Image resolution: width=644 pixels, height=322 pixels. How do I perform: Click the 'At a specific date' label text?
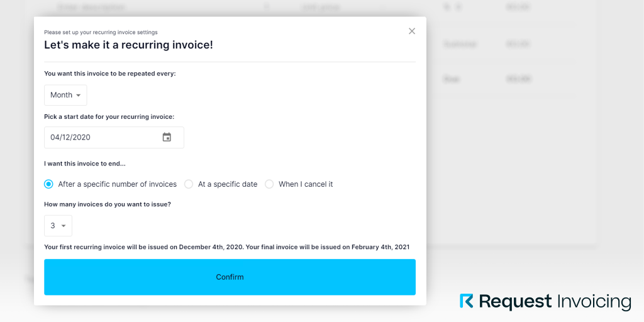tap(228, 184)
